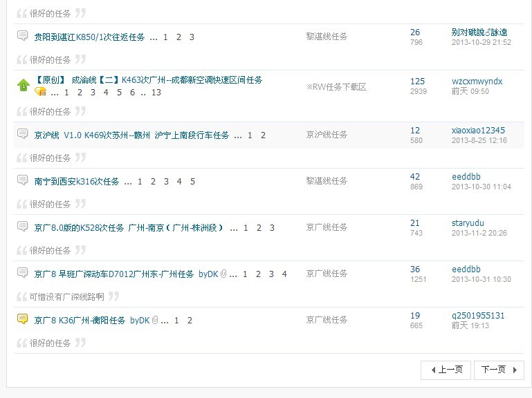
Task: Click the yellow new-post icon beside 京广8 K36
Action: click(x=23, y=320)
